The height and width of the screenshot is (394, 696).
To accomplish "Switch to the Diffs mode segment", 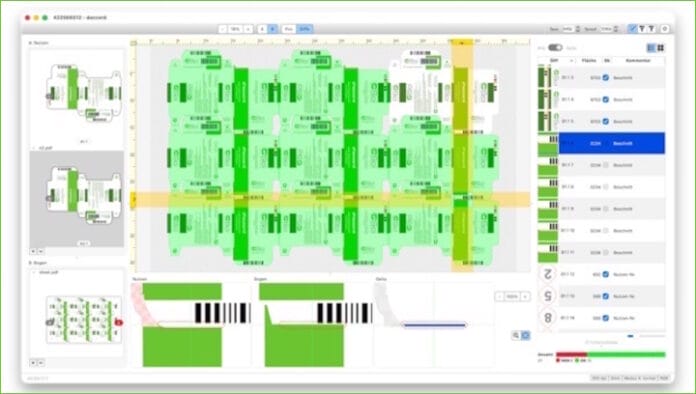I will [x=304, y=29].
